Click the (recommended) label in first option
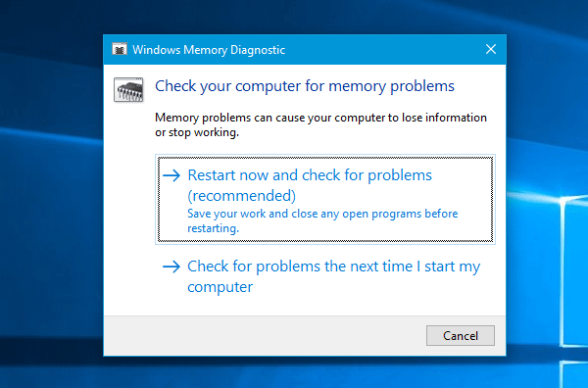The image size is (588, 388). 241,196
